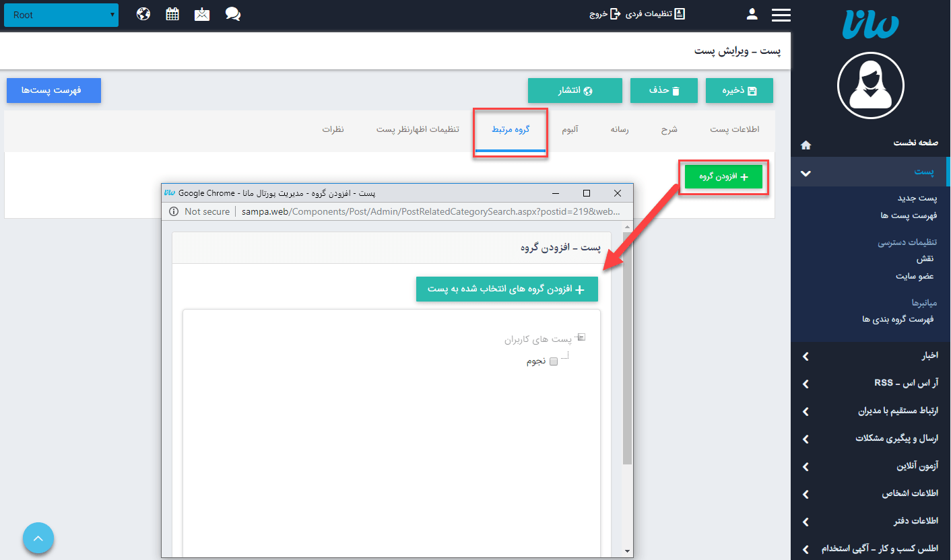Viewport: 951px width, 560px height.
Task: Click افزودن گروه های انتخاب شده به پست
Action: click(x=507, y=289)
